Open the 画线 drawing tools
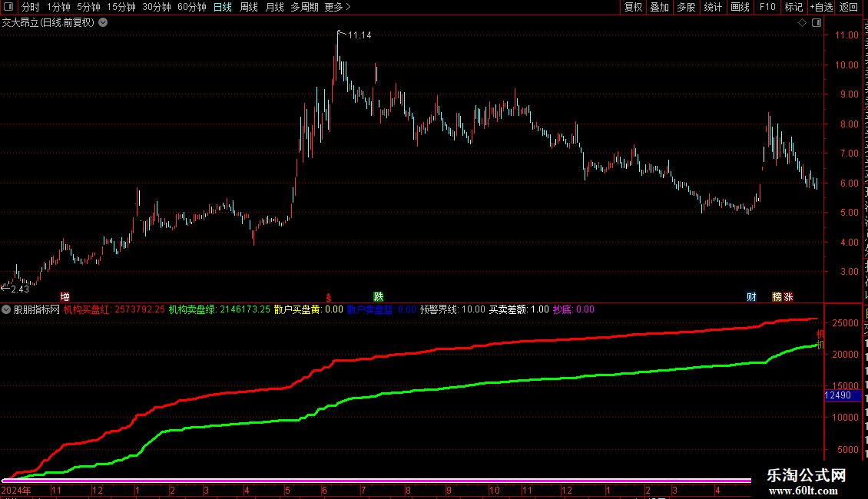The height and width of the screenshot is (499, 868). [740, 7]
